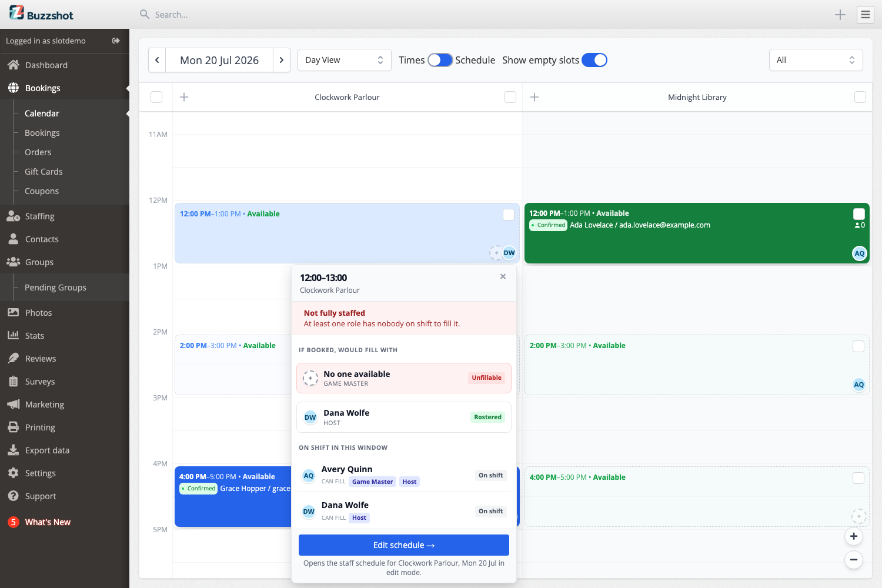Close the 12:00–13:00 staffing popup
This screenshot has height=588, width=882.
[x=503, y=276]
